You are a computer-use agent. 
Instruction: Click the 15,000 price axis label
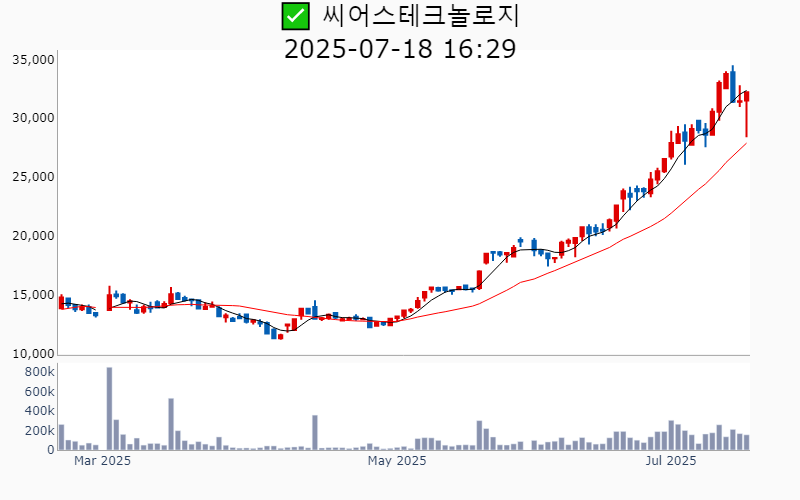(33, 295)
